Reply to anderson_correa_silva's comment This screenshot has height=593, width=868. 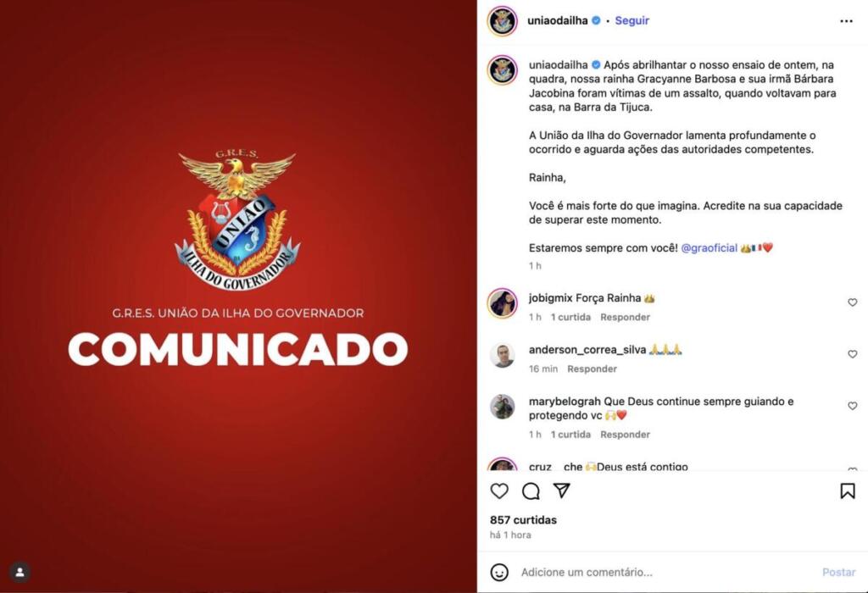[592, 369]
